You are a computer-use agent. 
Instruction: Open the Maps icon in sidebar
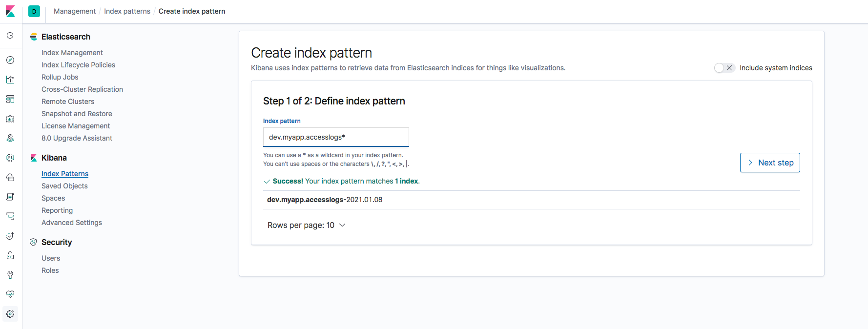click(x=10, y=138)
